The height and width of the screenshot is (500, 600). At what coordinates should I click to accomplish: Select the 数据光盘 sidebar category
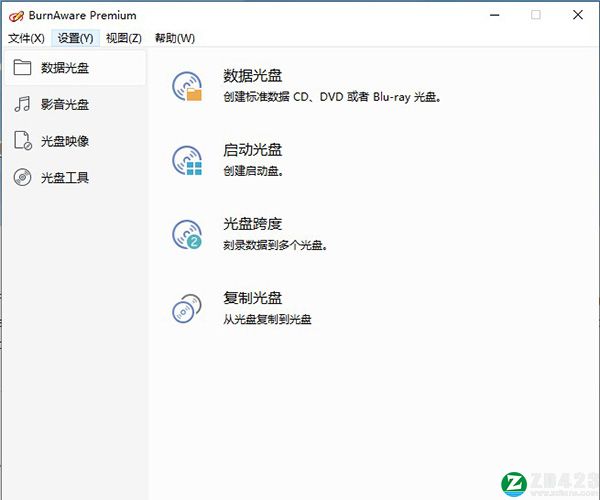click(x=75, y=68)
